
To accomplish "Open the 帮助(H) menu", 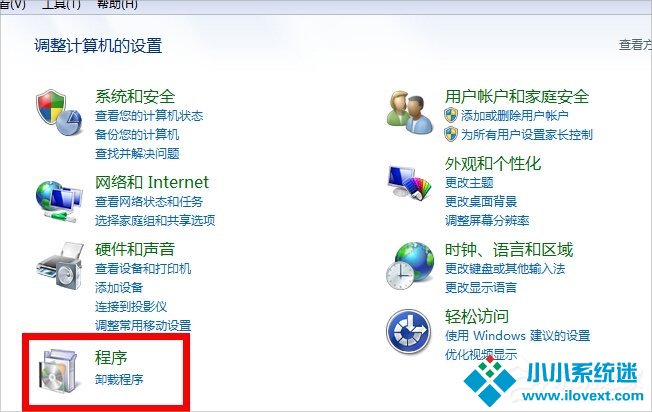I will pos(117,5).
